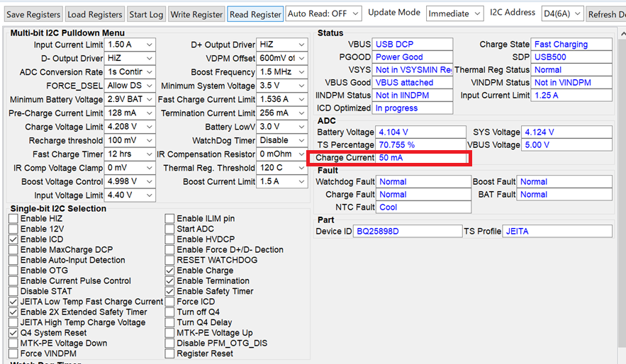Open the Input Current Limit 1.50 A dropdown

coord(130,45)
